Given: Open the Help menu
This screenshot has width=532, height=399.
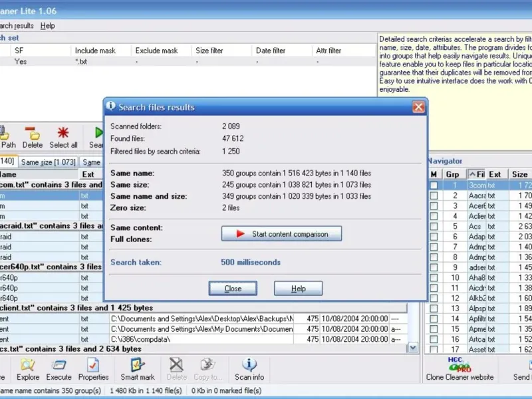Looking at the screenshot, I should coord(47,26).
